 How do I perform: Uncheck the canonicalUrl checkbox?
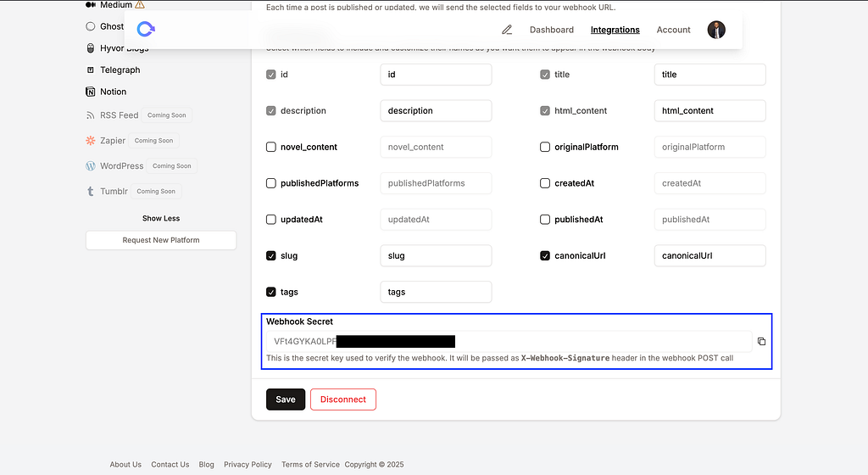coord(545,256)
